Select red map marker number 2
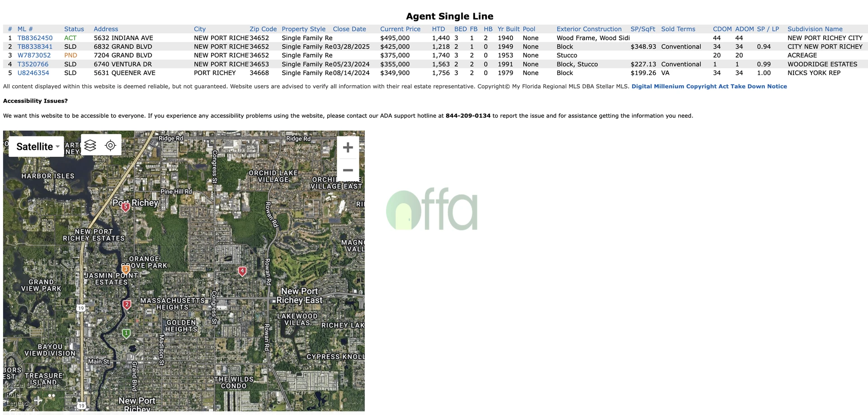Screen dimensions: 868x415 [x=127, y=305]
